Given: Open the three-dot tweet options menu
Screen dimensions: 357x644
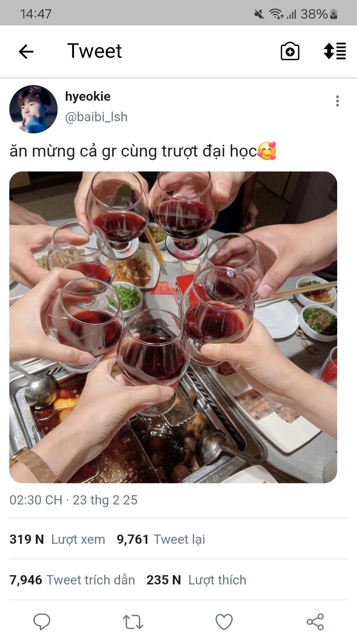Looking at the screenshot, I should pyautogui.click(x=337, y=101).
